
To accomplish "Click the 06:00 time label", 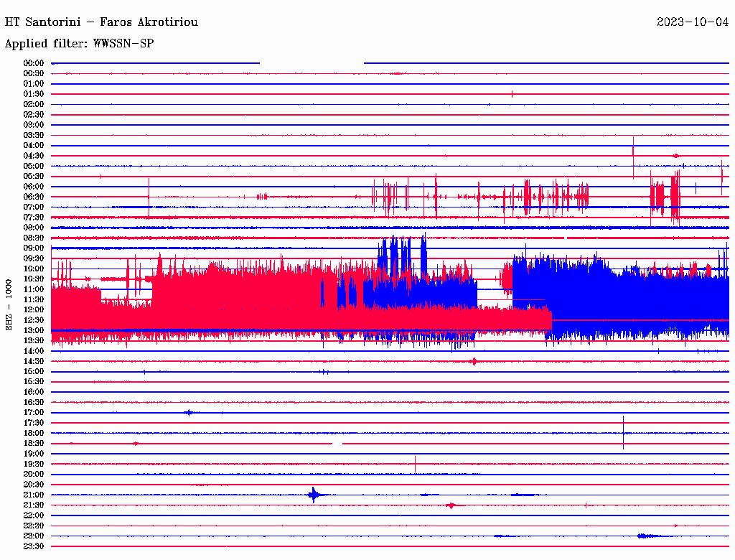I will point(34,187).
